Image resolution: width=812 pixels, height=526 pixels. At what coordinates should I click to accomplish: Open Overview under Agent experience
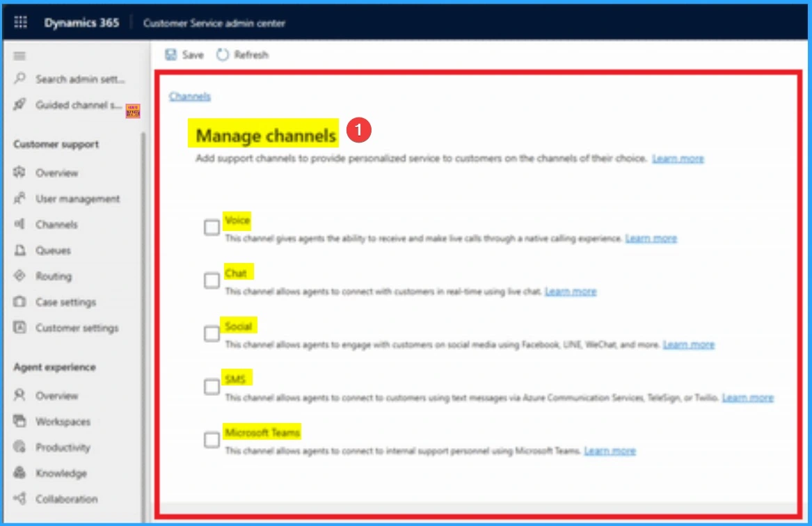coord(57,396)
